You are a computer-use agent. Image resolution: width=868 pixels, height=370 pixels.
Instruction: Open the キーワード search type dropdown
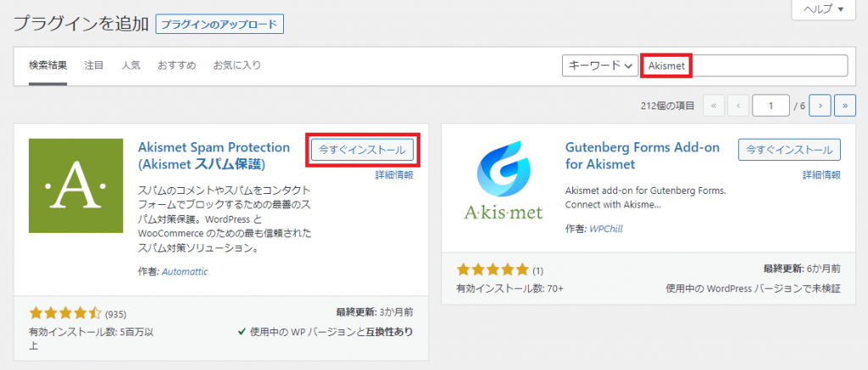coord(600,66)
